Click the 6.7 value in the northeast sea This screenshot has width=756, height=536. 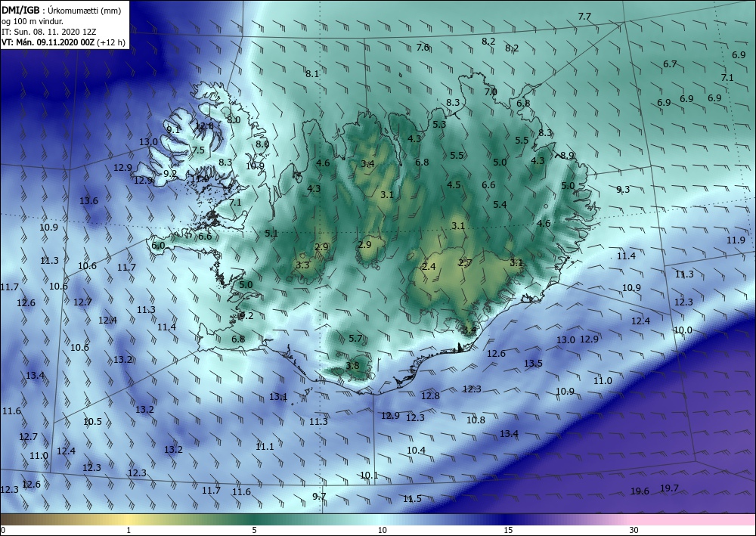pos(670,64)
